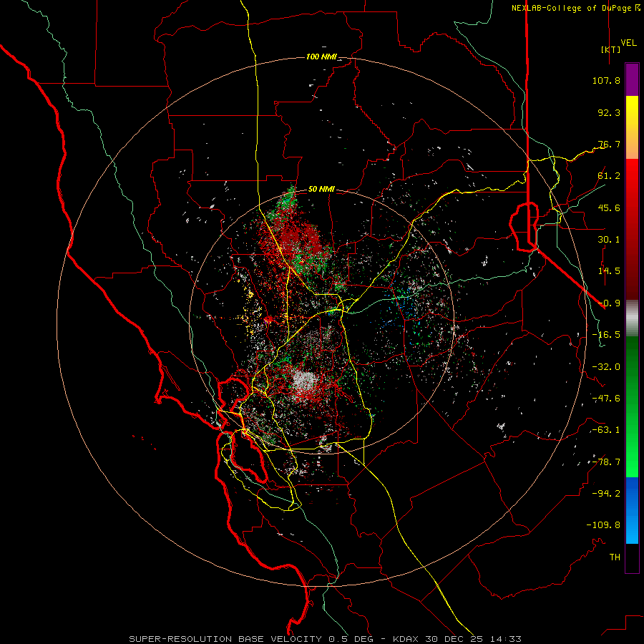
Task: Click the VEL legend title
Action: tap(628, 43)
